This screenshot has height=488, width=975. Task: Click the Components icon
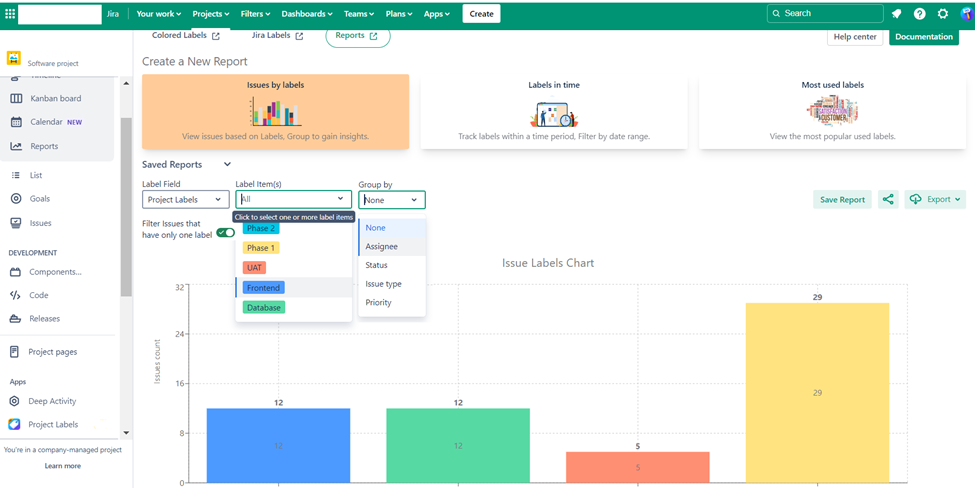click(x=16, y=272)
